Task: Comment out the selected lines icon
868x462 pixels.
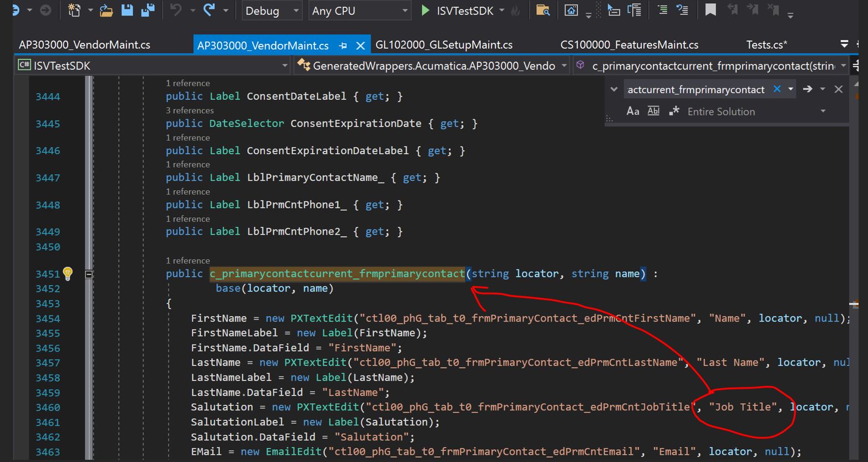Action: 662,9
